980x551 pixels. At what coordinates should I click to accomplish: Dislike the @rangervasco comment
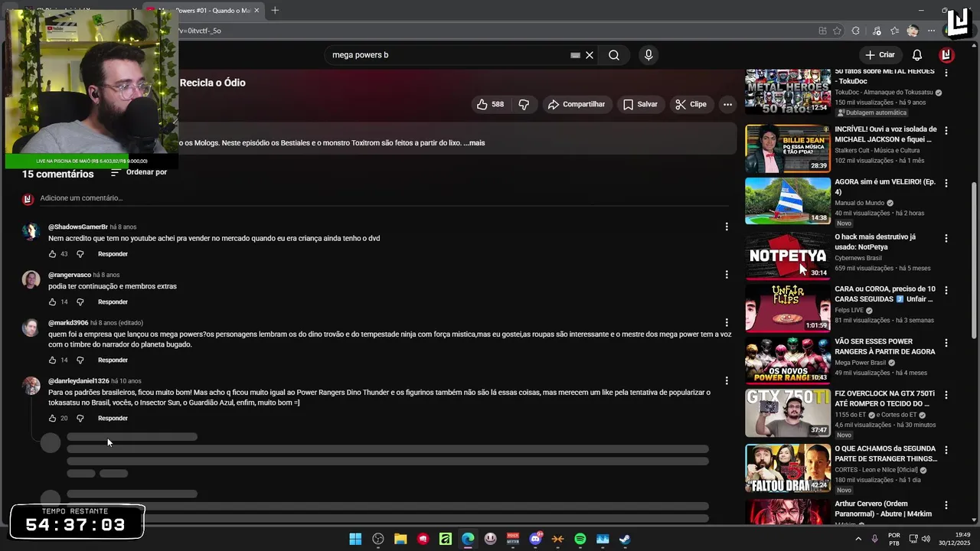pyautogui.click(x=80, y=302)
